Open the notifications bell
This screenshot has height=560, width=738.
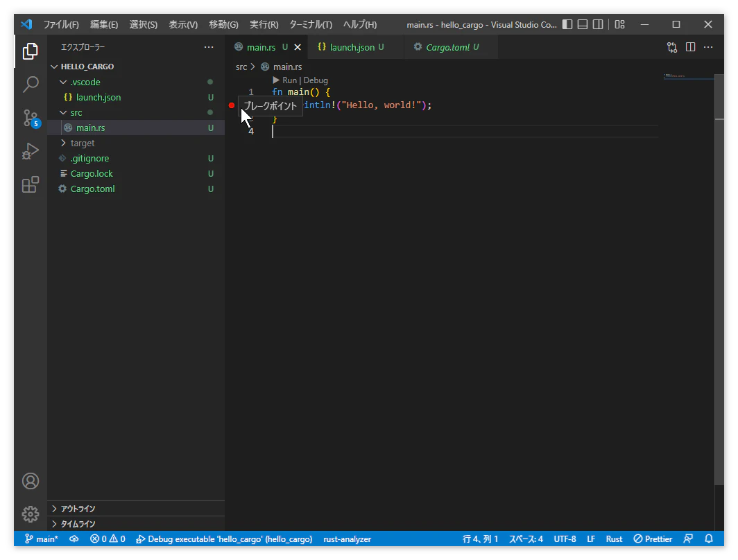[x=709, y=539]
